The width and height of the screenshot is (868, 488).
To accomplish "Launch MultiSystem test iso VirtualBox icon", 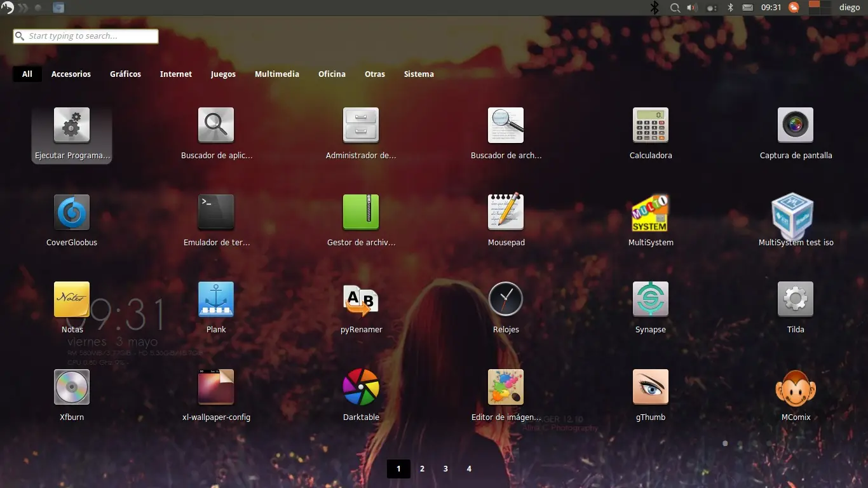I will (x=794, y=216).
